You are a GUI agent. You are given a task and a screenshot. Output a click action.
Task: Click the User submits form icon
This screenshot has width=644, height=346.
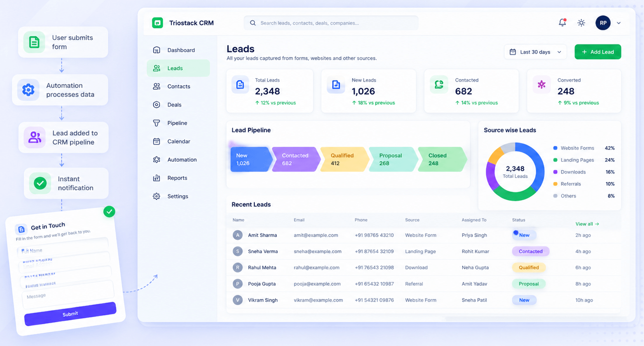click(x=34, y=42)
